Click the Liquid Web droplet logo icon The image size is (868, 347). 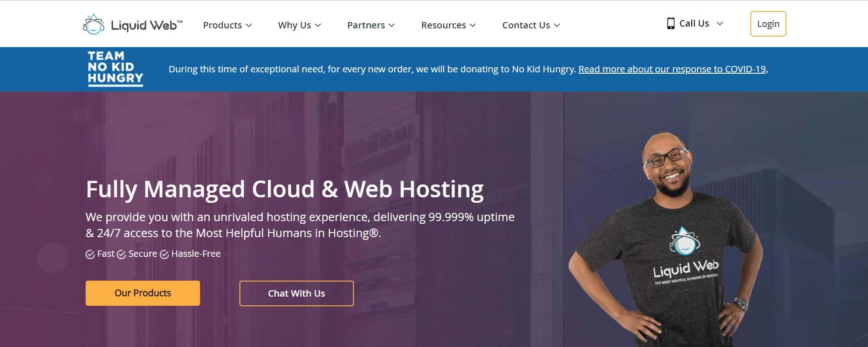(x=93, y=24)
